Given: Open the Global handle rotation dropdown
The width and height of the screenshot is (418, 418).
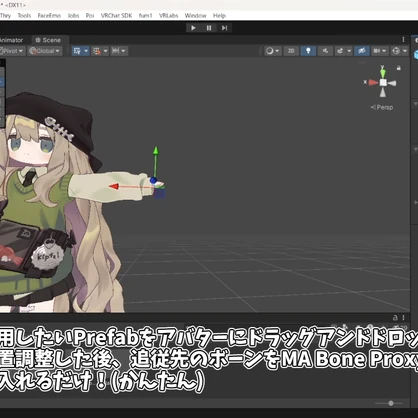Looking at the screenshot, I should (45, 51).
